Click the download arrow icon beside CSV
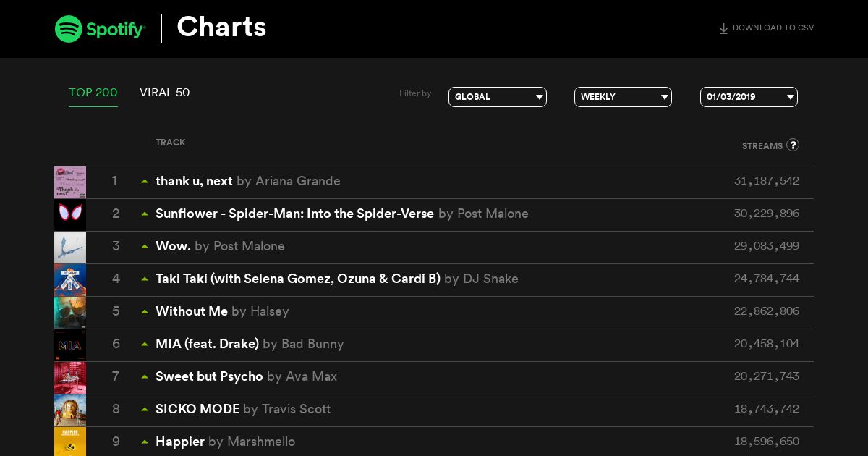 (723, 29)
